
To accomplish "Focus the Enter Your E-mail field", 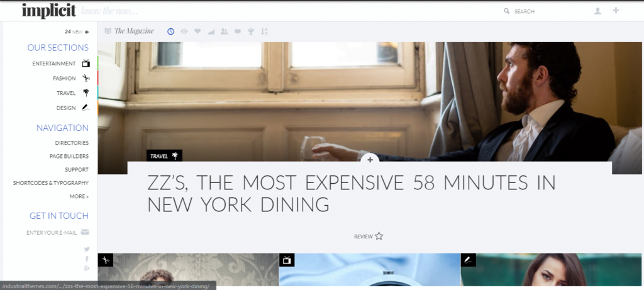I will (57, 233).
